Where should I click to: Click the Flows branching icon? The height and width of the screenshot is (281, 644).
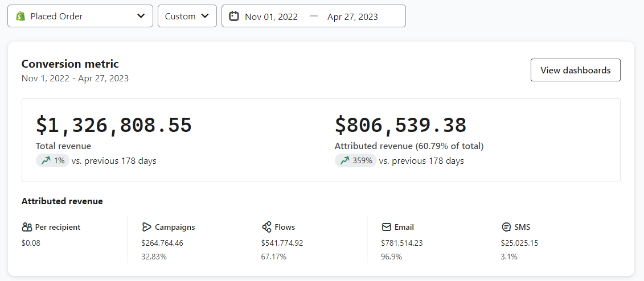pos(266,227)
